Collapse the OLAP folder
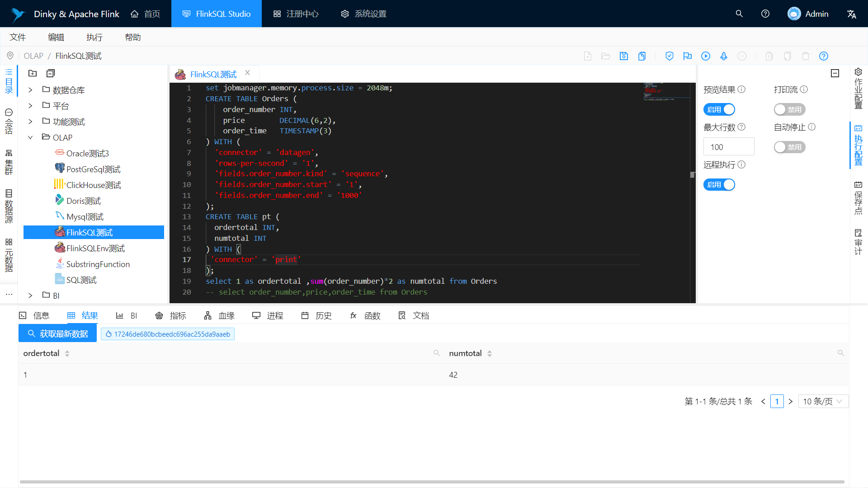868x488 pixels. pos(30,137)
